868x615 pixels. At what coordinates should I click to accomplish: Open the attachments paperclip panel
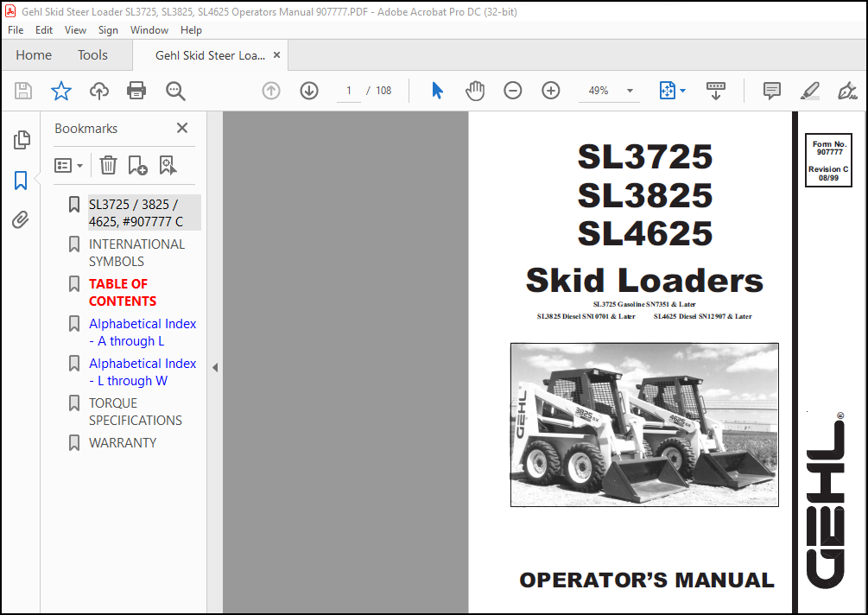21,219
